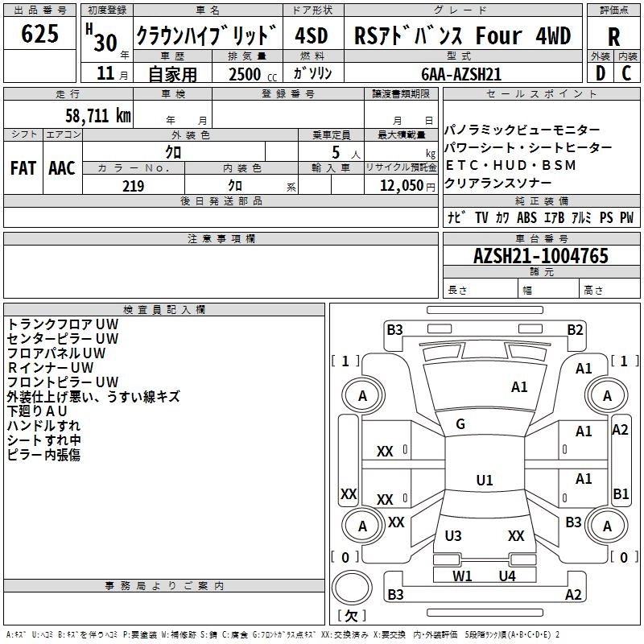Click the U3 mark on the trunk lid
644x644 pixels.
[453, 536]
